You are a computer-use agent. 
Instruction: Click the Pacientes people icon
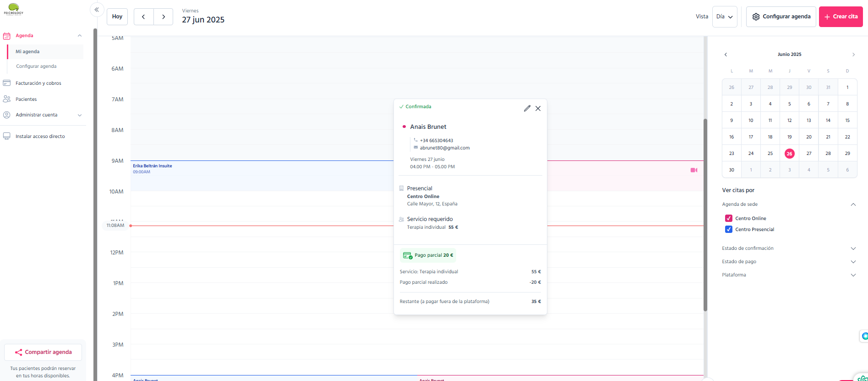[6, 99]
